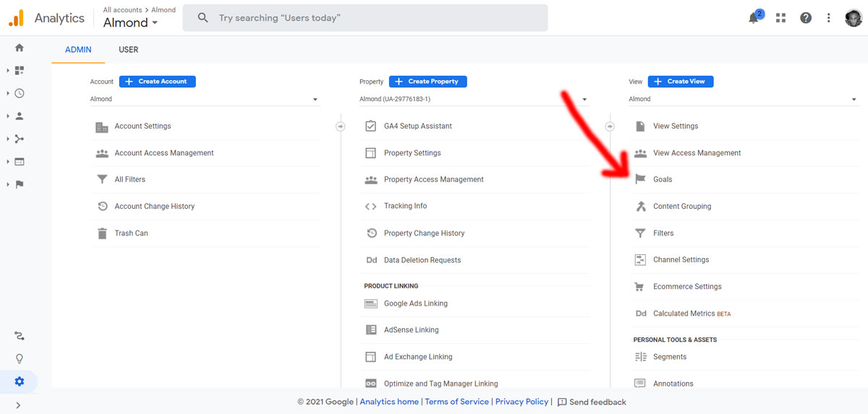Open Google apps grid icon
Screen dimensions: 868x414
[780, 18]
